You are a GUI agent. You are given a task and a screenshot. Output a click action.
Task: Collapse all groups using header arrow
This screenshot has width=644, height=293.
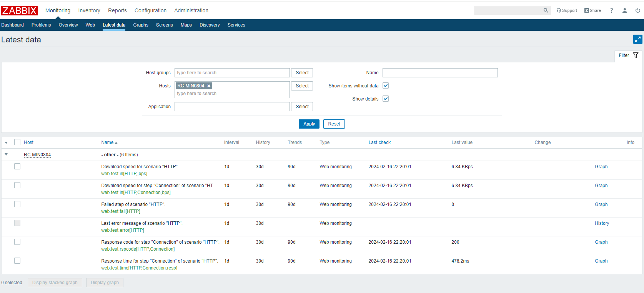(x=6, y=142)
